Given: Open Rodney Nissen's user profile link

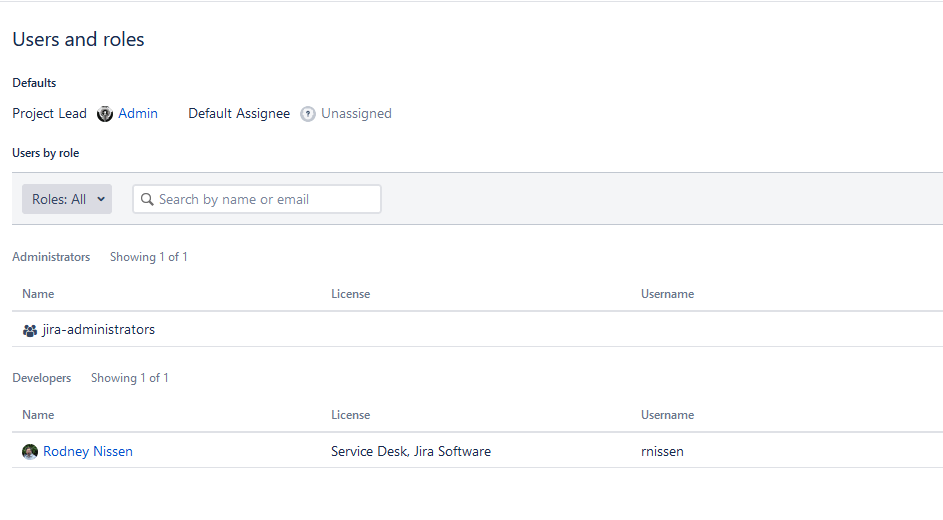Looking at the screenshot, I should [88, 452].
